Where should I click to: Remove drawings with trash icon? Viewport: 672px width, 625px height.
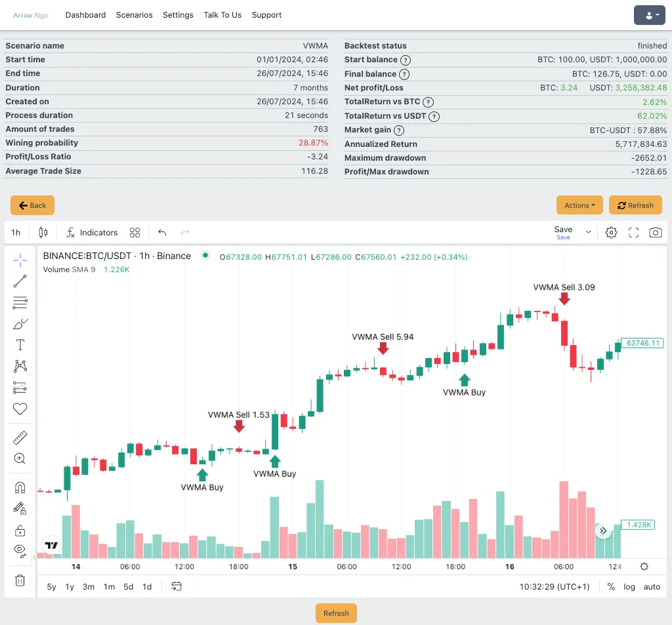pos(20,580)
